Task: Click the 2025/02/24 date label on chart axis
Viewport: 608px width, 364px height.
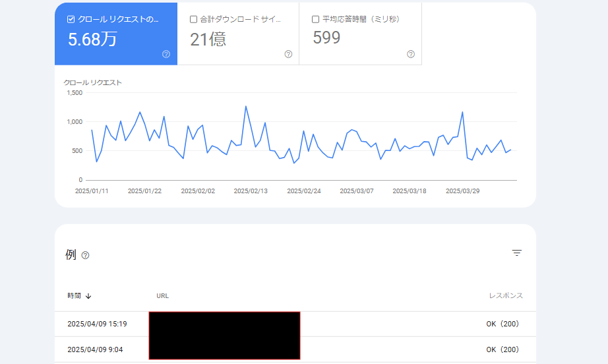Action: (304, 191)
